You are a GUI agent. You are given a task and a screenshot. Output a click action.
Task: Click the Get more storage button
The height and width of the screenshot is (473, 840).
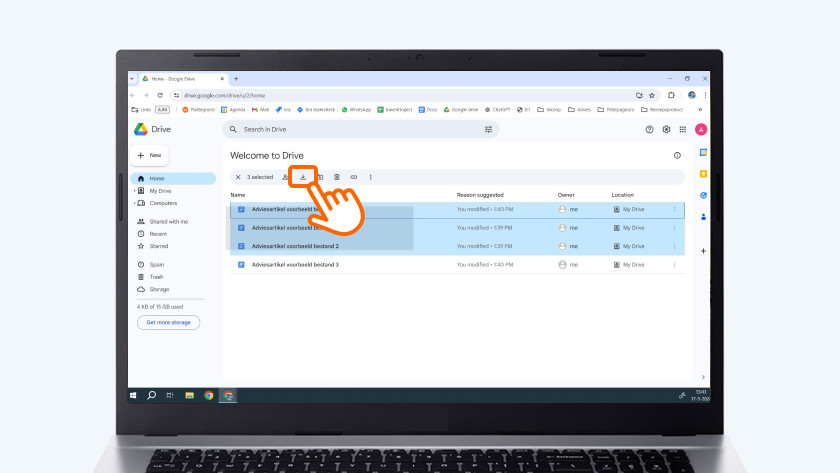point(168,323)
